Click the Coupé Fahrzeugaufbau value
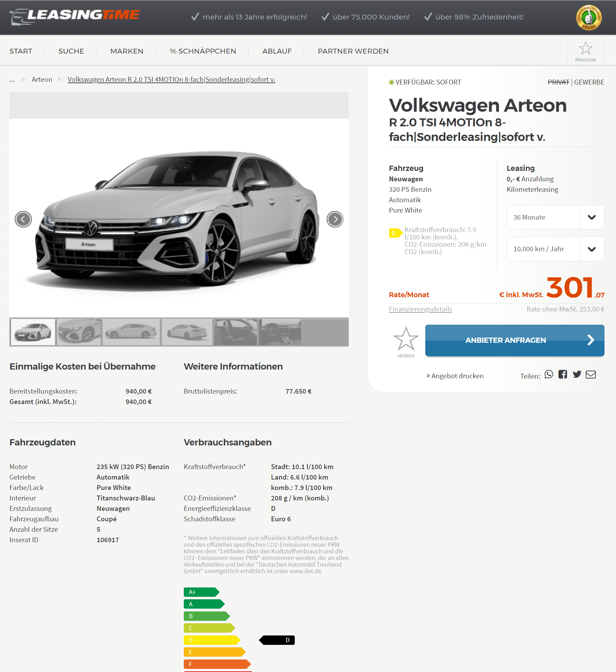Screen dimensions: 616x672 click(x=107, y=519)
